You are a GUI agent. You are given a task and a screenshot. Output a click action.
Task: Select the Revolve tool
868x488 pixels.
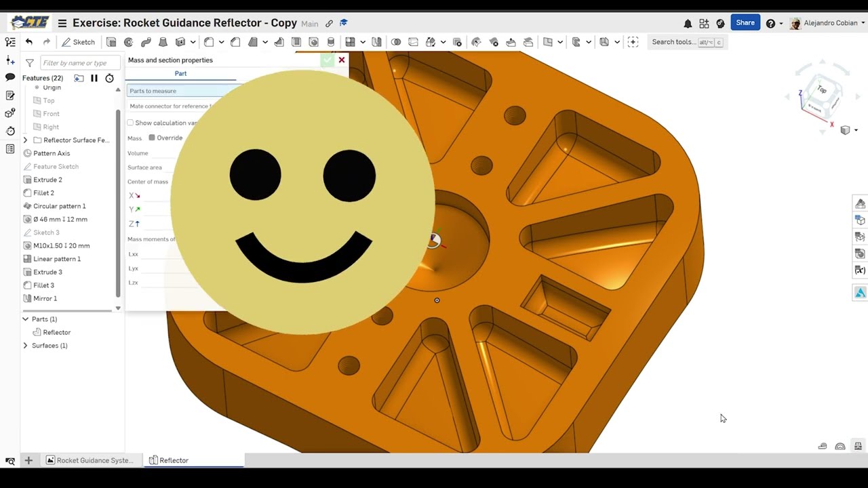[129, 42]
